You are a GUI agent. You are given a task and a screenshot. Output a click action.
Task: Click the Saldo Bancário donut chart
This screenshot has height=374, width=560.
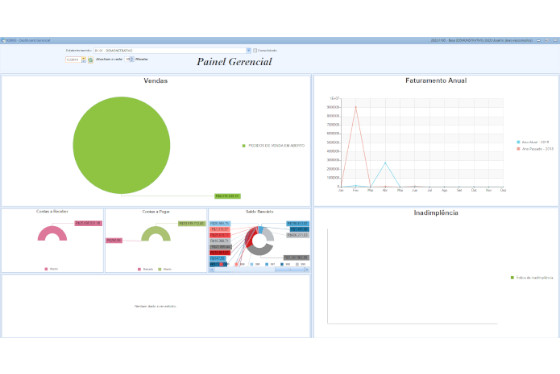pyautogui.click(x=260, y=240)
